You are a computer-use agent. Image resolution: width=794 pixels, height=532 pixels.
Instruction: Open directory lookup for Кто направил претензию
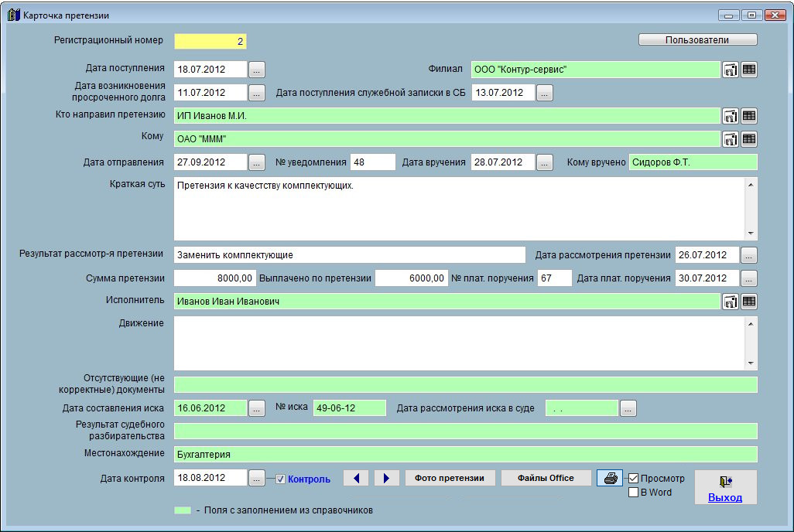pyautogui.click(x=730, y=116)
